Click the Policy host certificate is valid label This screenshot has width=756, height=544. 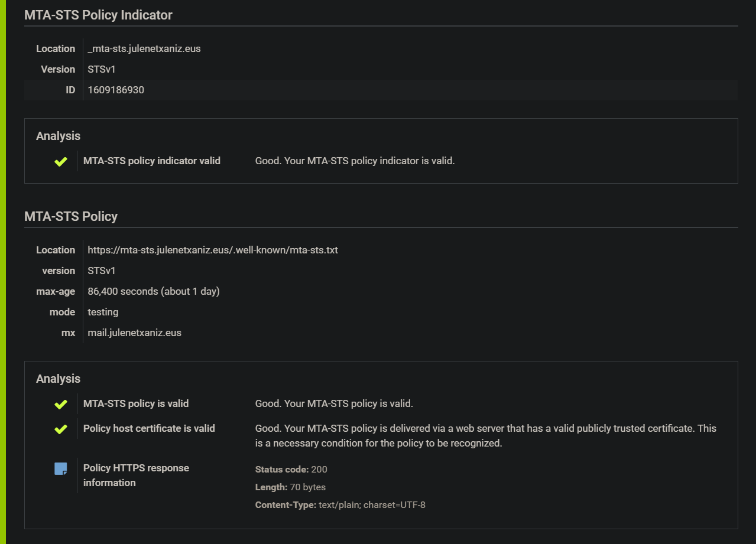coord(149,428)
